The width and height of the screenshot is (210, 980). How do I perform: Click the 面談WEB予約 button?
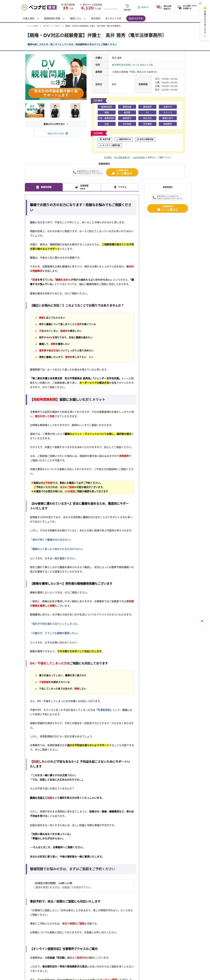click(x=136, y=18)
